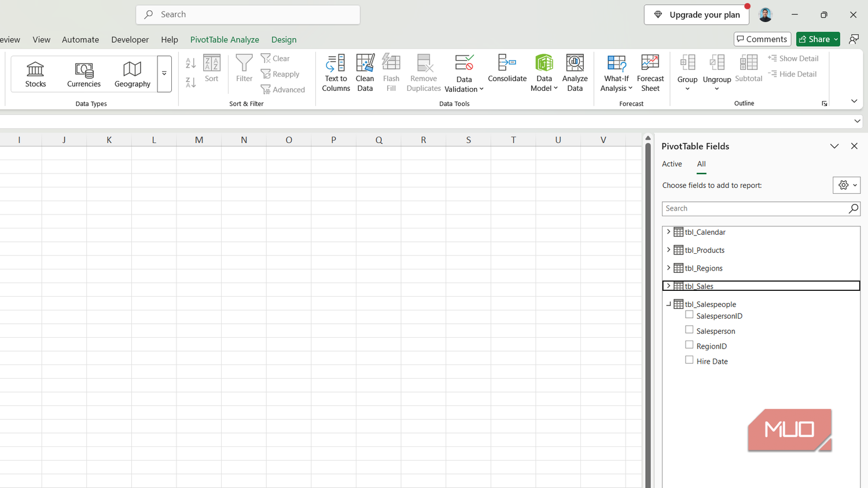Screen dimensions: 868x488
Task: Select the Currencies data type
Action: coord(84,74)
